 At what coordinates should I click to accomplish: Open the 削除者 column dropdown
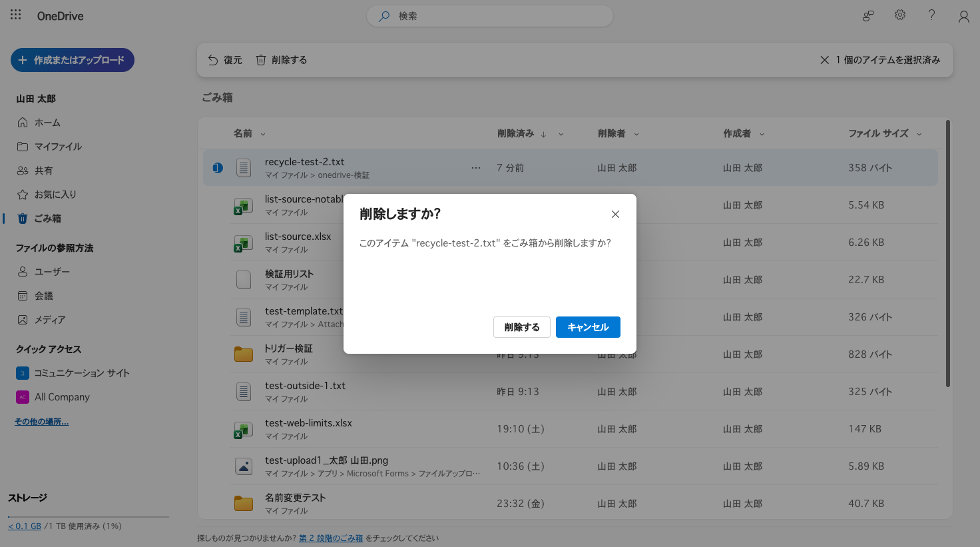pos(636,134)
